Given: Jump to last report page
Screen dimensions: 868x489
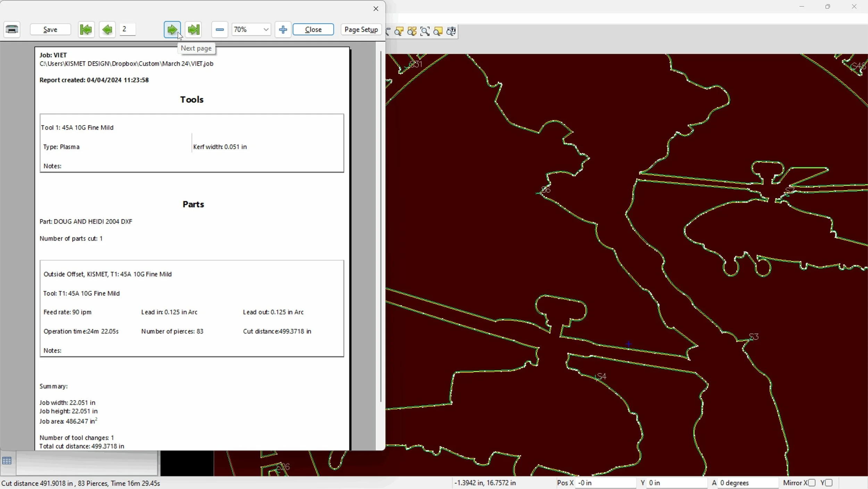Looking at the screenshot, I should (194, 30).
